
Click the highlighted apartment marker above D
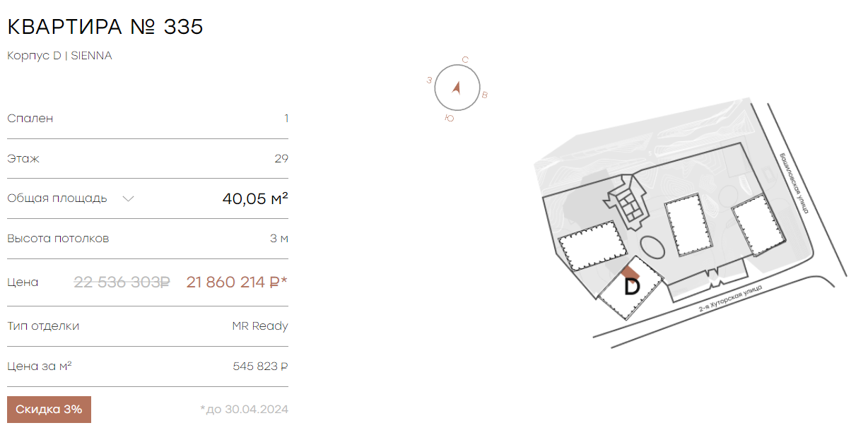tap(631, 272)
